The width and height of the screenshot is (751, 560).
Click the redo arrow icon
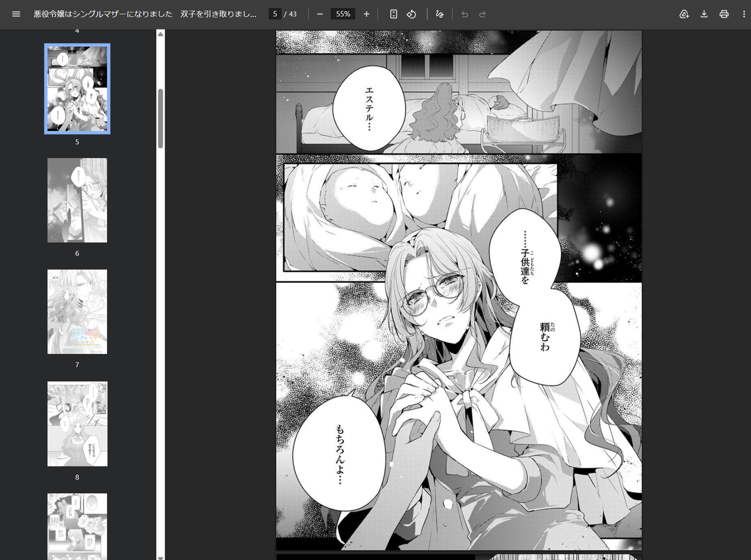click(482, 14)
